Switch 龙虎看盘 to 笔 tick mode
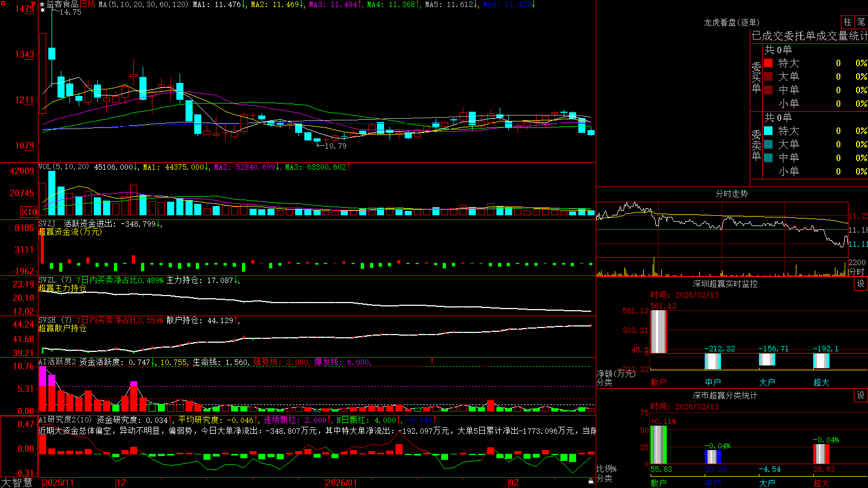The height and width of the screenshot is (488, 868). (861, 22)
